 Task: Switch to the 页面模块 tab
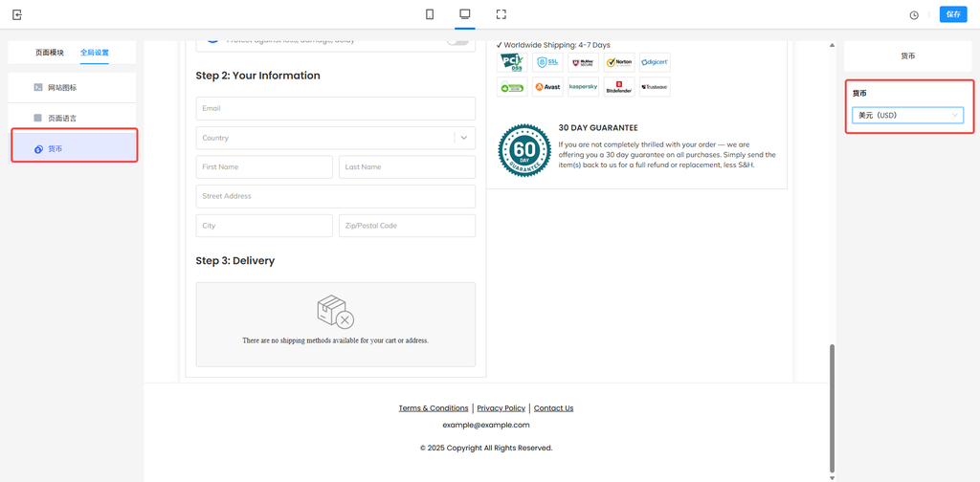[x=50, y=53]
